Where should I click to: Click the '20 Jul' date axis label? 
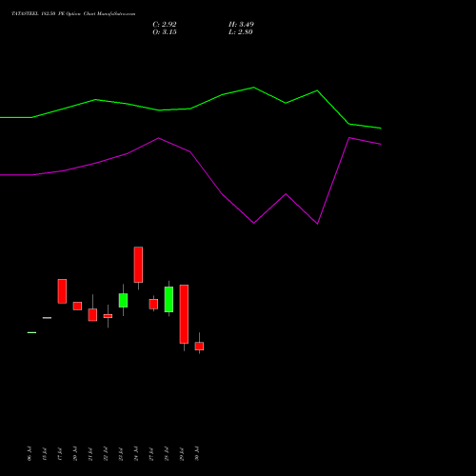pos(75,453)
